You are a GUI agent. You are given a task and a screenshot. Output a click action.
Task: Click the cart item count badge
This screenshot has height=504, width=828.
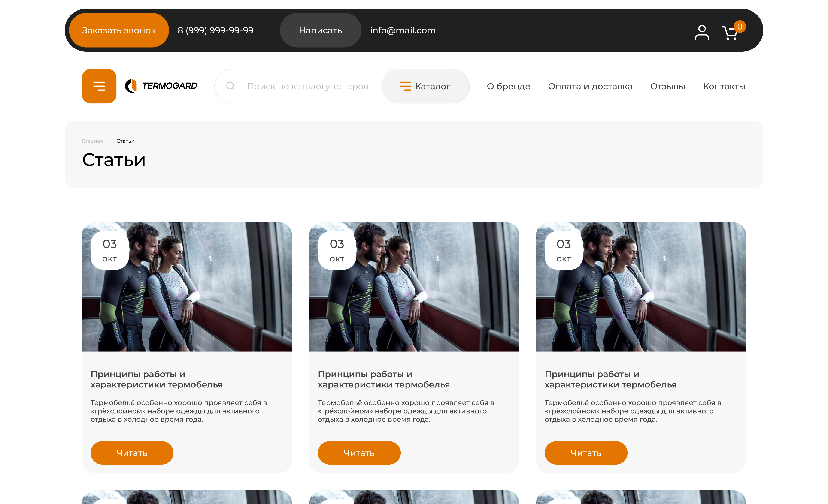click(x=740, y=27)
